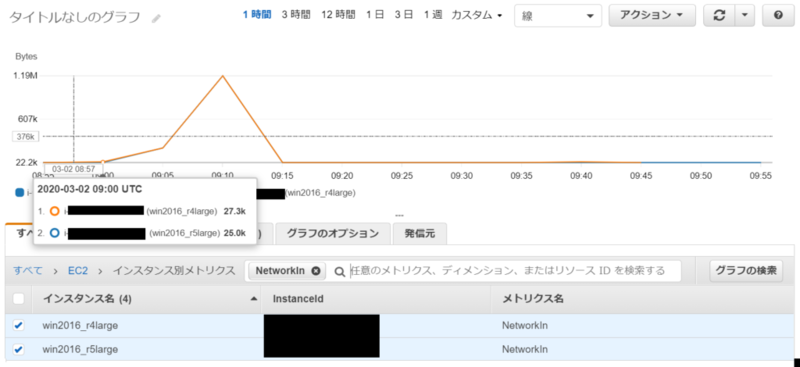The image size is (800, 367).
Task: Click the blue marker for win2016_r5large in tooltip
Action: click(x=55, y=233)
